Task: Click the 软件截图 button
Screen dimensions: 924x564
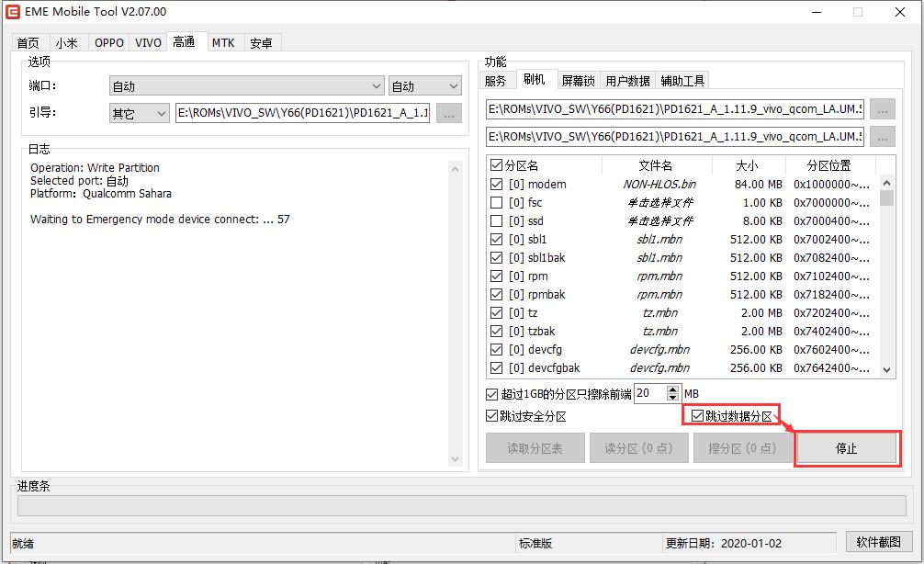Action: coord(879,542)
